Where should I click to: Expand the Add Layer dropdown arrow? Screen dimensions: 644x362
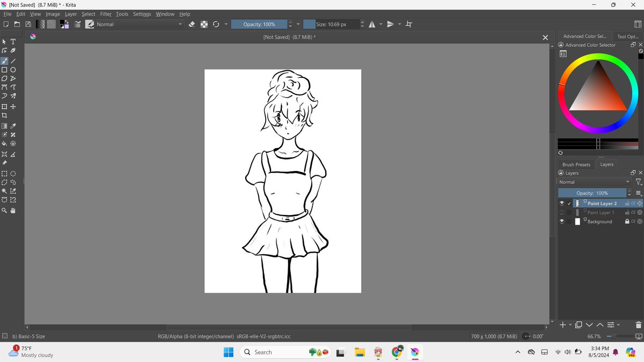pyautogui.click(x=570, y=325)
